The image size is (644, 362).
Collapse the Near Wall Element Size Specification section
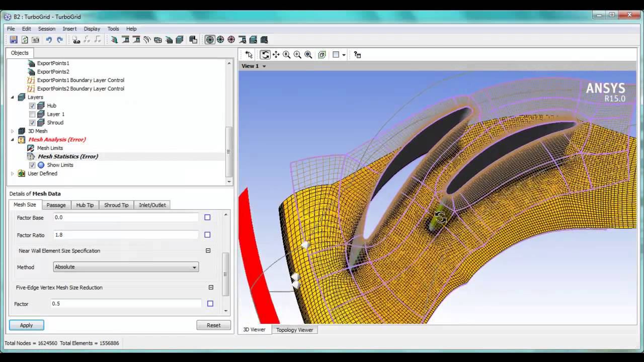(x=208, y=250)
